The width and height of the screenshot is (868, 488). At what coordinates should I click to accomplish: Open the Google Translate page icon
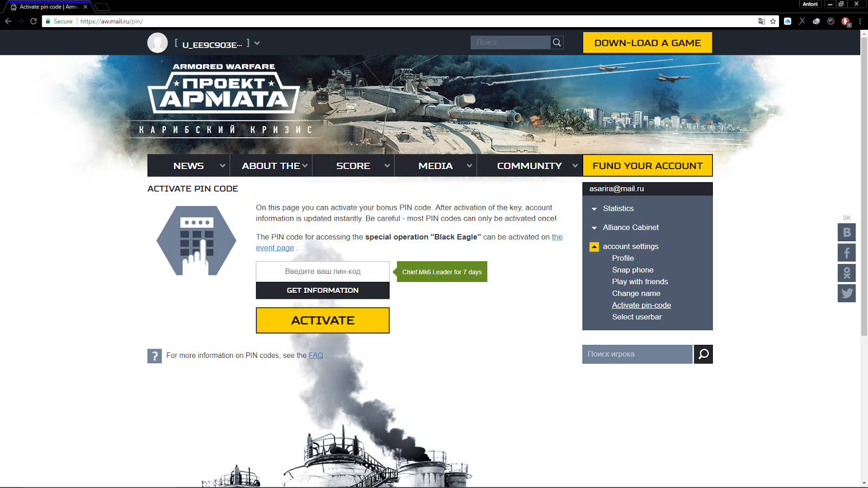pyautogui.click(x=762, y=21)
